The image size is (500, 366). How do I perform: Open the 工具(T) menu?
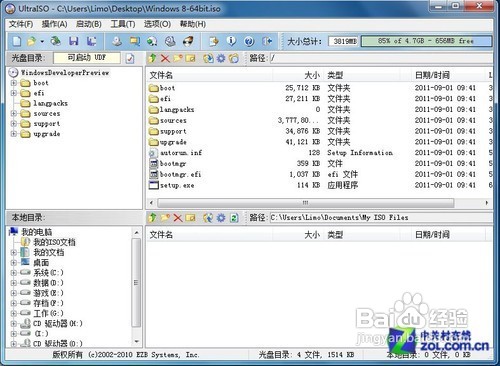pyautogui.click(x=123, y=24)
